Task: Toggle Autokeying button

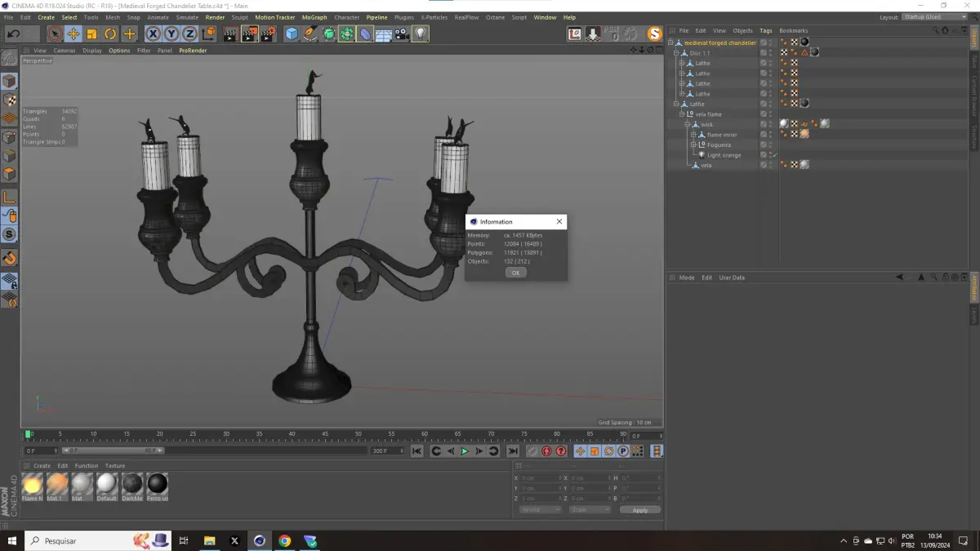Action: (x=547, y=451)
